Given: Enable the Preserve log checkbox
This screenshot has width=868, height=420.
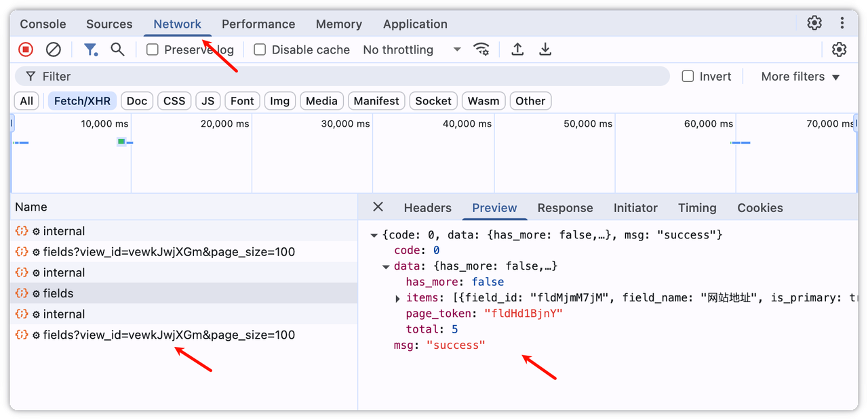Looking at the screenshot, I should 153,49.
